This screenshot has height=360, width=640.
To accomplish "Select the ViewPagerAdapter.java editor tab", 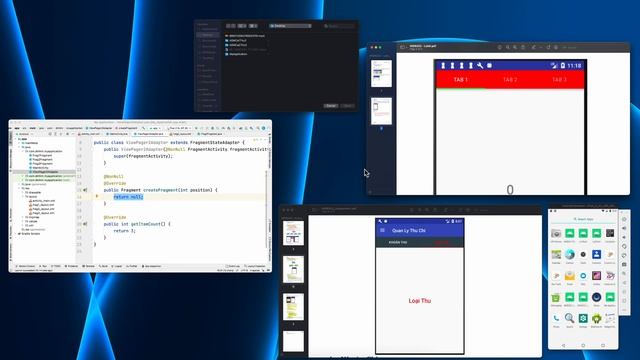I will tap(150, 134).
